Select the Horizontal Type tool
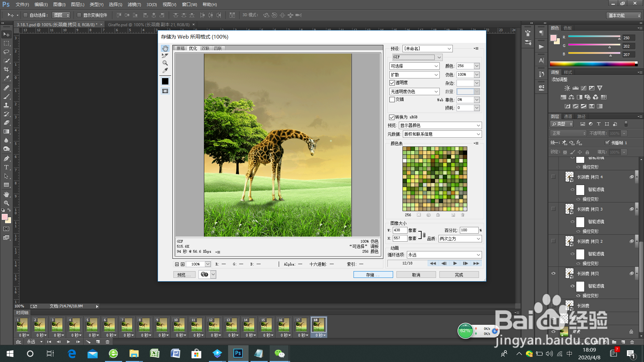 tap(6, 167)
